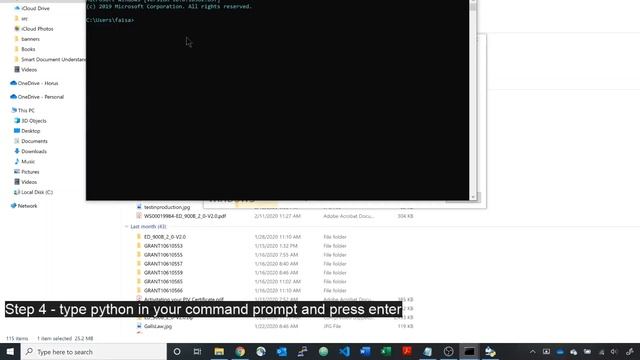Open Outlook from the taskbar

282,351
